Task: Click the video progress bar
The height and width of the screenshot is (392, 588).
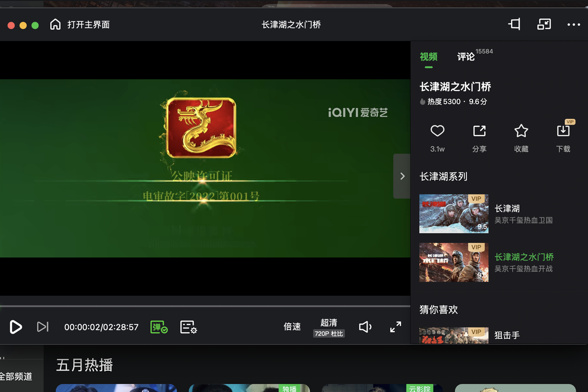Action: click(205, 306)
